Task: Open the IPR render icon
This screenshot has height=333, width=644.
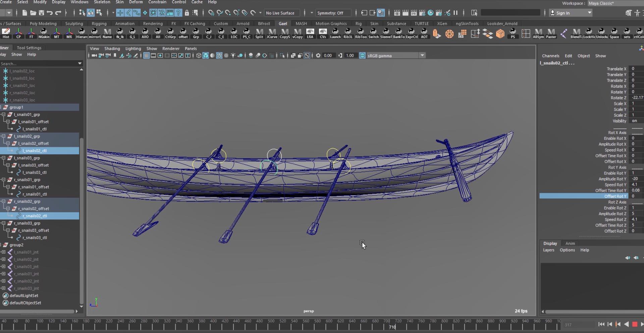Action: [x=414, y=13]
